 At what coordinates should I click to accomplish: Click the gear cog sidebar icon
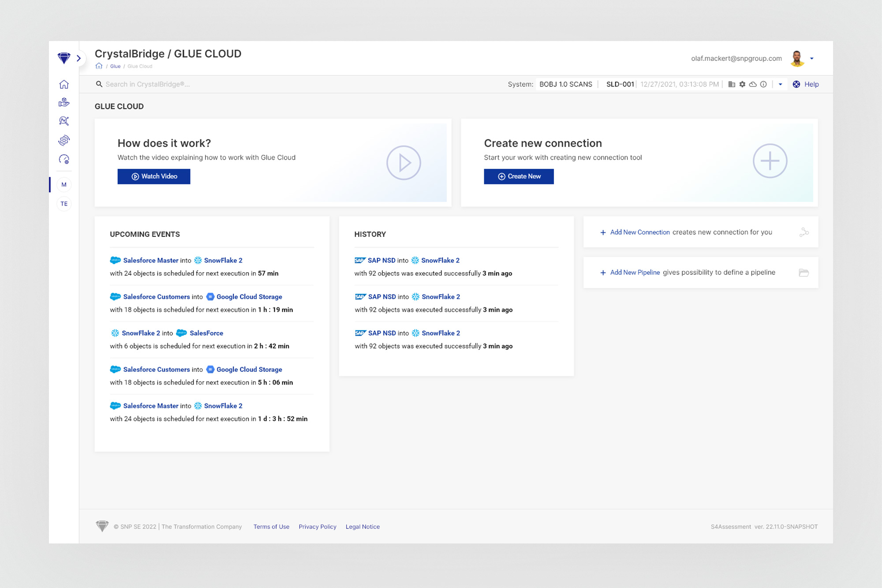point(64,140)
